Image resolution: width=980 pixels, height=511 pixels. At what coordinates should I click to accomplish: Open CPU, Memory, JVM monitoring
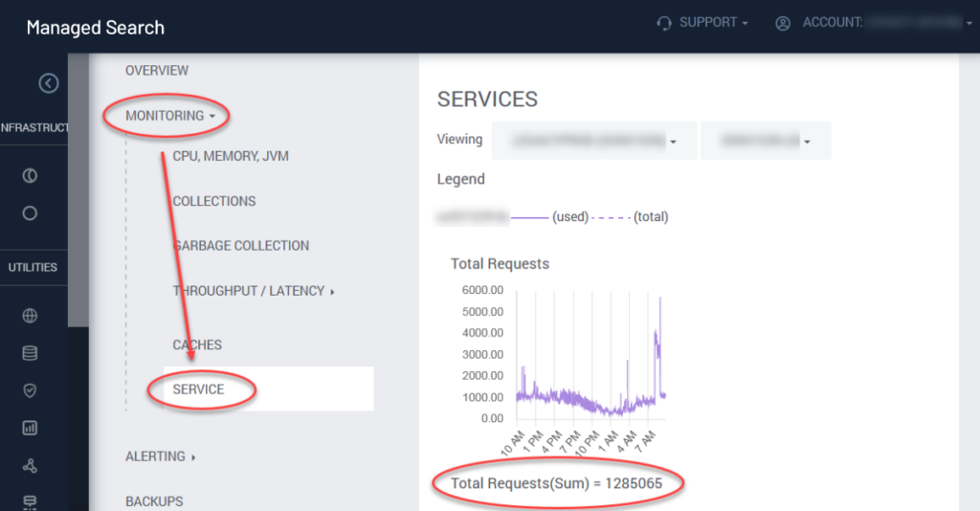tap(231, 156)
